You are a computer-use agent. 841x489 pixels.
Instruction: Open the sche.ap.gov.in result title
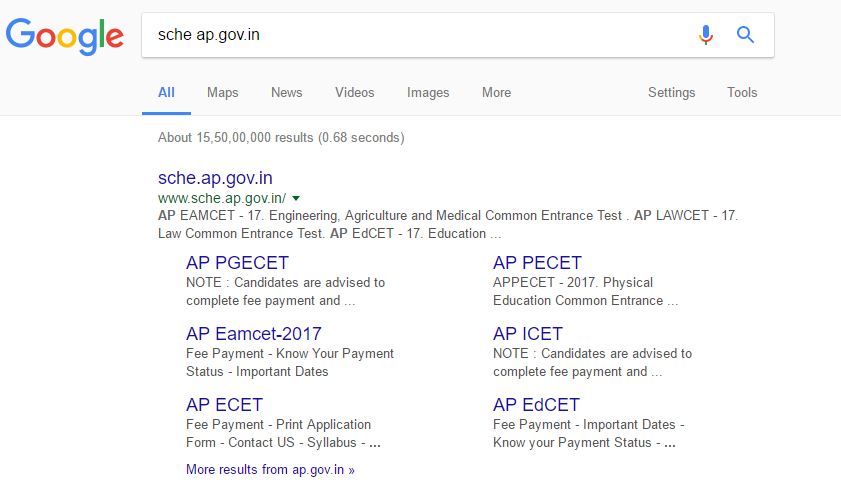[215, 178]
